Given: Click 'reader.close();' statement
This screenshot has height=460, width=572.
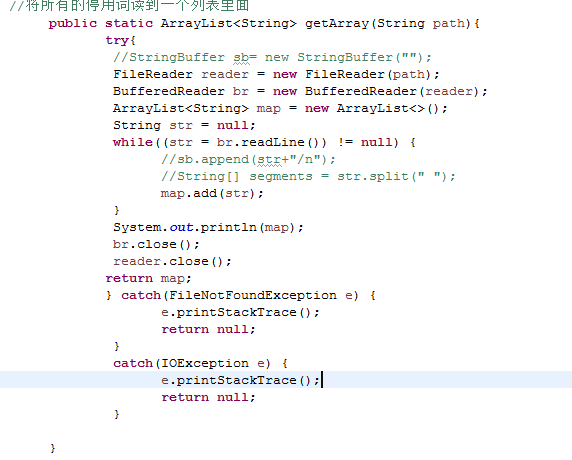Looking at the screenshot, I should click(x=172, y=262).
